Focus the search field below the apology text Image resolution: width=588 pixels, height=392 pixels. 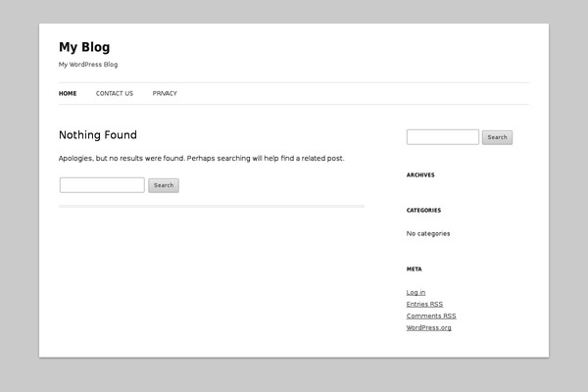pos(102,185)
